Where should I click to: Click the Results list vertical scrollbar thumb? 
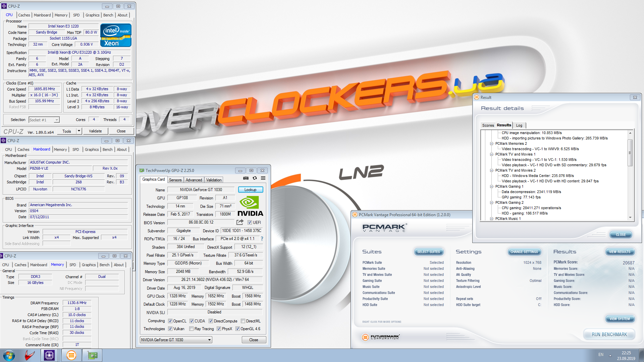[630, 153]
